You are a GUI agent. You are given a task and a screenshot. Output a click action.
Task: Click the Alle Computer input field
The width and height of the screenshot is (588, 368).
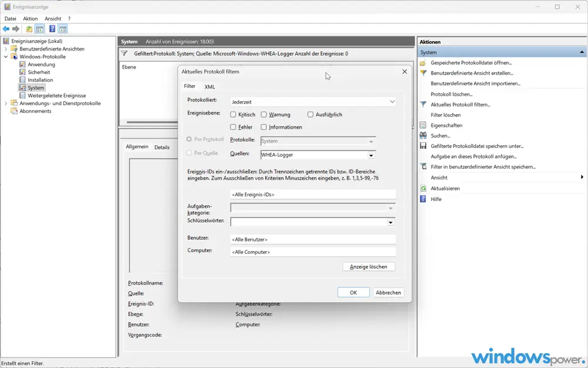click(313, 252)
